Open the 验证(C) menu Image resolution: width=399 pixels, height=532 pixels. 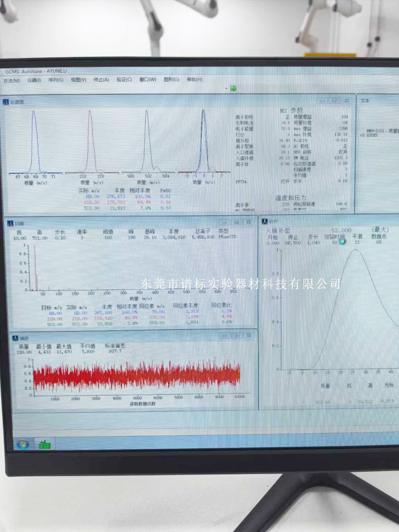[124, 79]
